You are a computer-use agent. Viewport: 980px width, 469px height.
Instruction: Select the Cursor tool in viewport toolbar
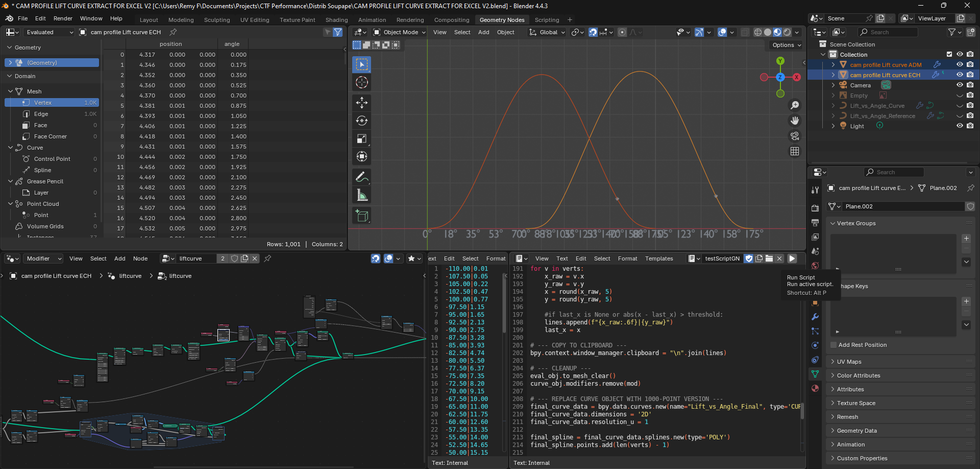point(362,83)
